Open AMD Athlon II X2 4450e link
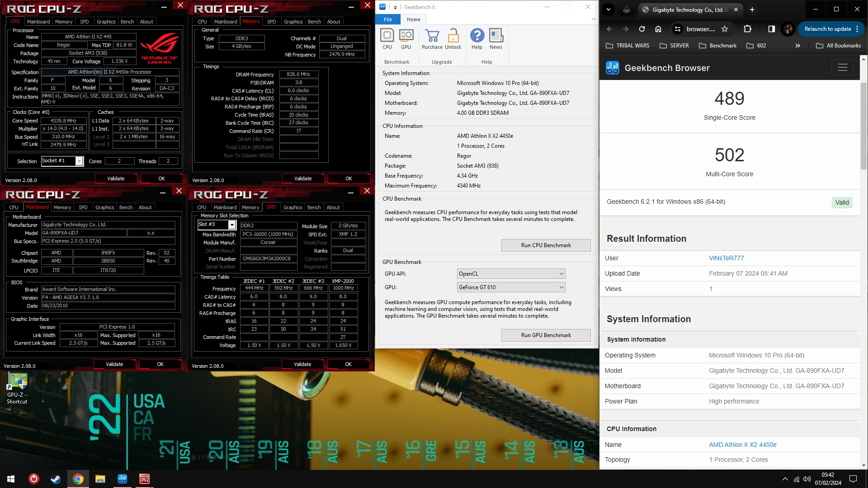This screenshot has height=488, width=868. 743,445
